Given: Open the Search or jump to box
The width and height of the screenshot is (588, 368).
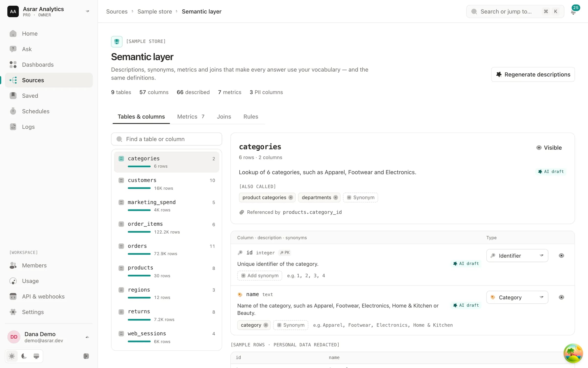Looking at the screenshot, I should (515, 12).
